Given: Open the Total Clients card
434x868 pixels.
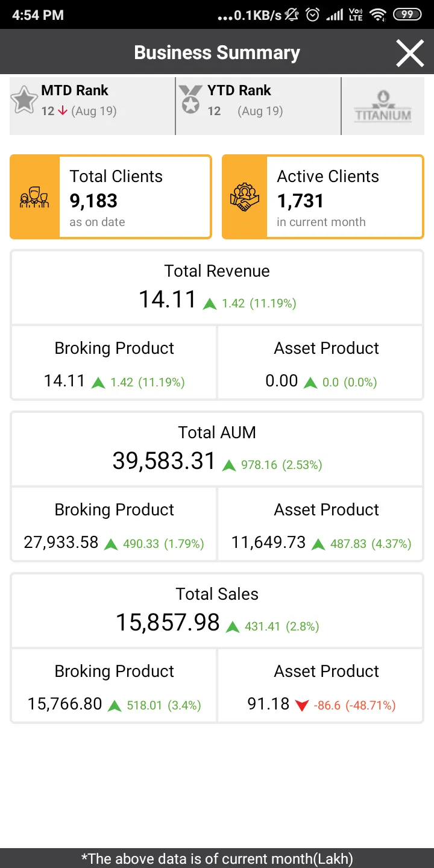Looking at the screenshot, I should pos(111,197).
